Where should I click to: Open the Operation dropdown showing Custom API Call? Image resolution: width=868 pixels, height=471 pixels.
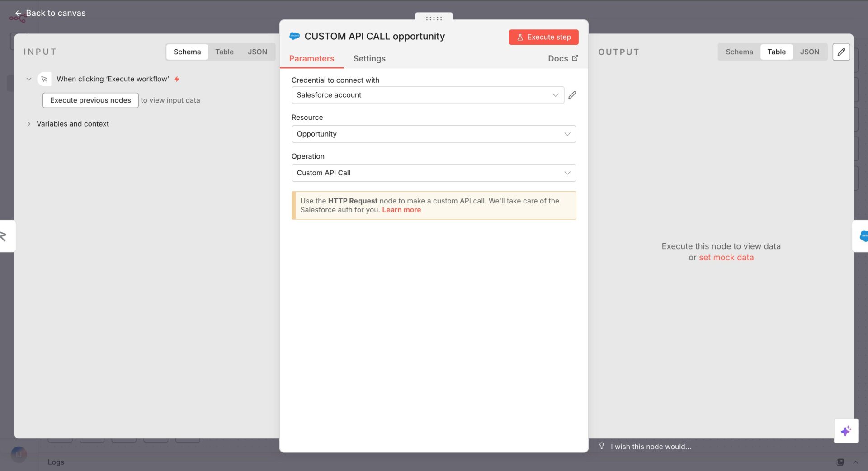click(x=433, y=173)
